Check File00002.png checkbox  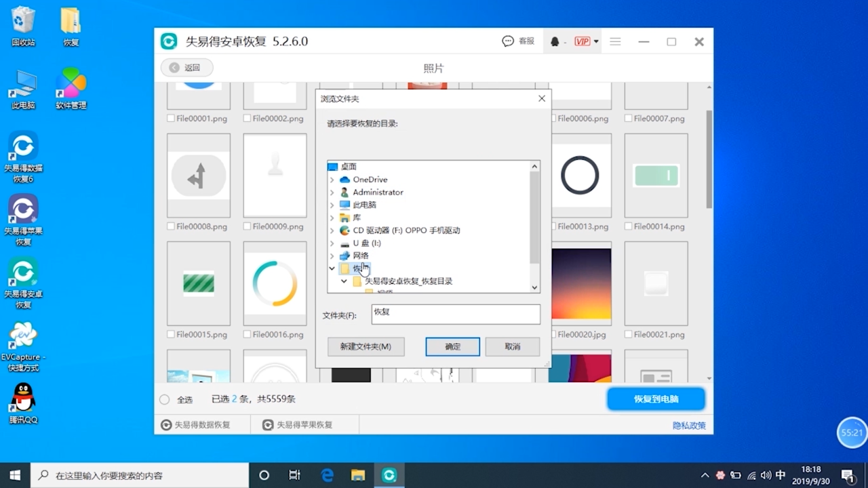tap(247, 119)
